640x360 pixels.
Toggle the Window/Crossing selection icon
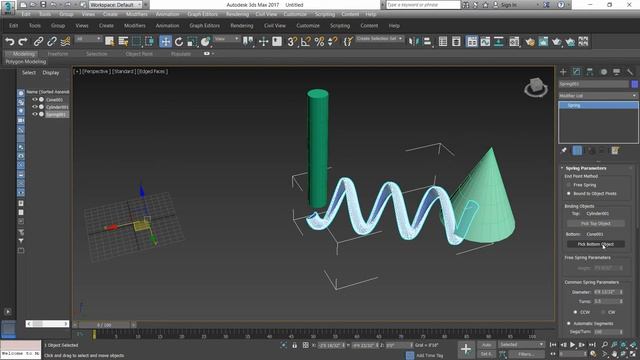(x=150, y=41)
